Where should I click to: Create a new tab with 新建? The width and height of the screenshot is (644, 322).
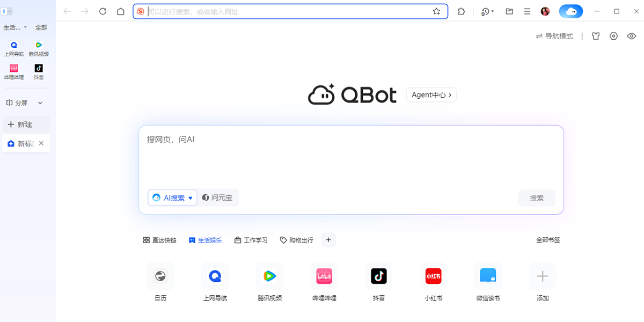pyautogui.click(x=26, y=125)
